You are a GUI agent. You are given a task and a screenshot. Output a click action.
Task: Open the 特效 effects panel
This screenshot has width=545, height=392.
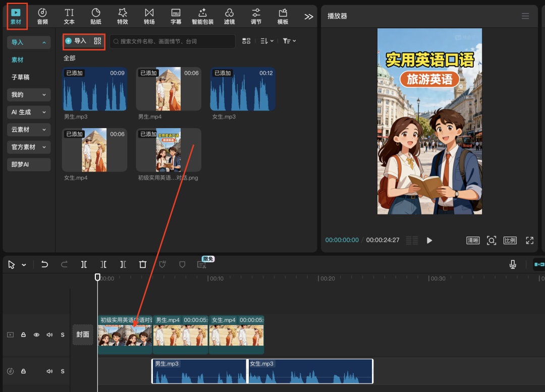tap(123, 16)
